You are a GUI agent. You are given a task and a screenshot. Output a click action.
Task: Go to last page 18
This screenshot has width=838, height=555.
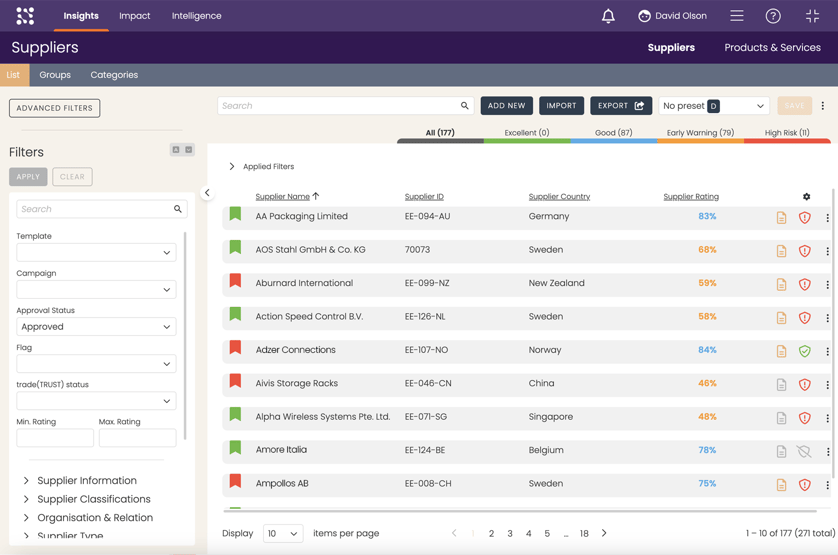[x=584, y=534]
